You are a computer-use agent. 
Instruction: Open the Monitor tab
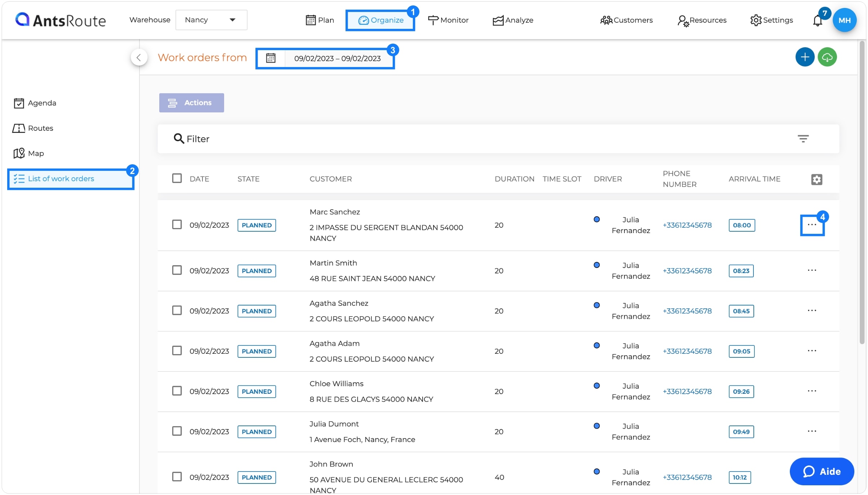pyautogui.click(x=448, y=20)
